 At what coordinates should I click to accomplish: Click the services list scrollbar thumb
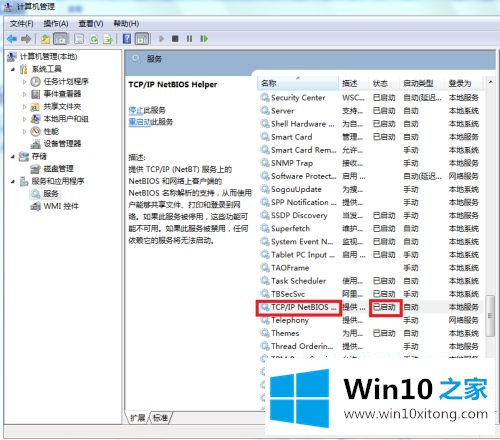click(x=490, y=316)
